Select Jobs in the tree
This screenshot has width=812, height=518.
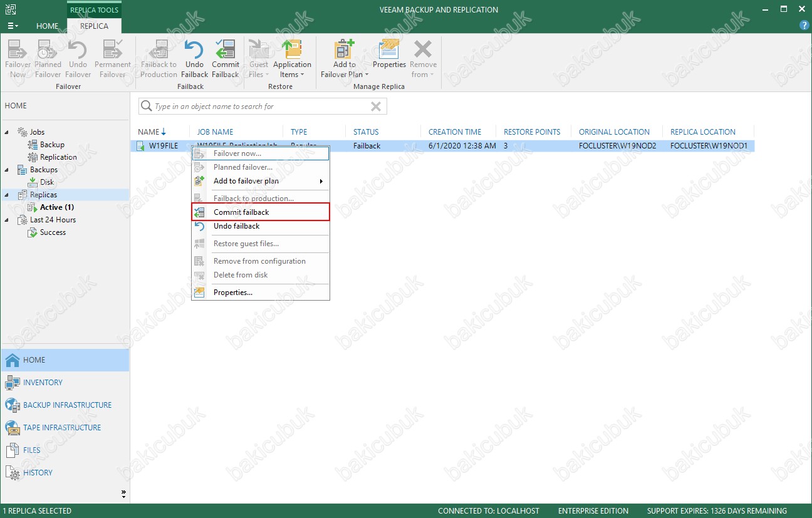point(37,132)
